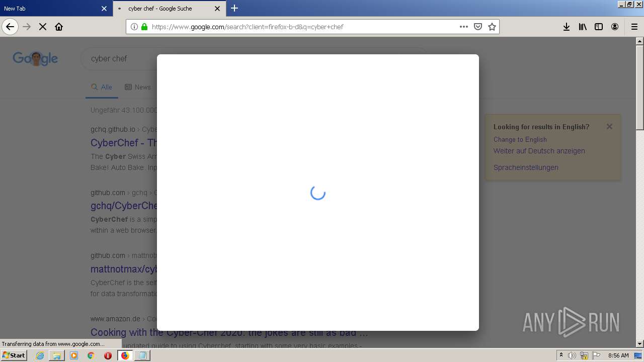The image size is (644, 362).
Task: Click the scrollbar up arrow
Action: point(639,41)
